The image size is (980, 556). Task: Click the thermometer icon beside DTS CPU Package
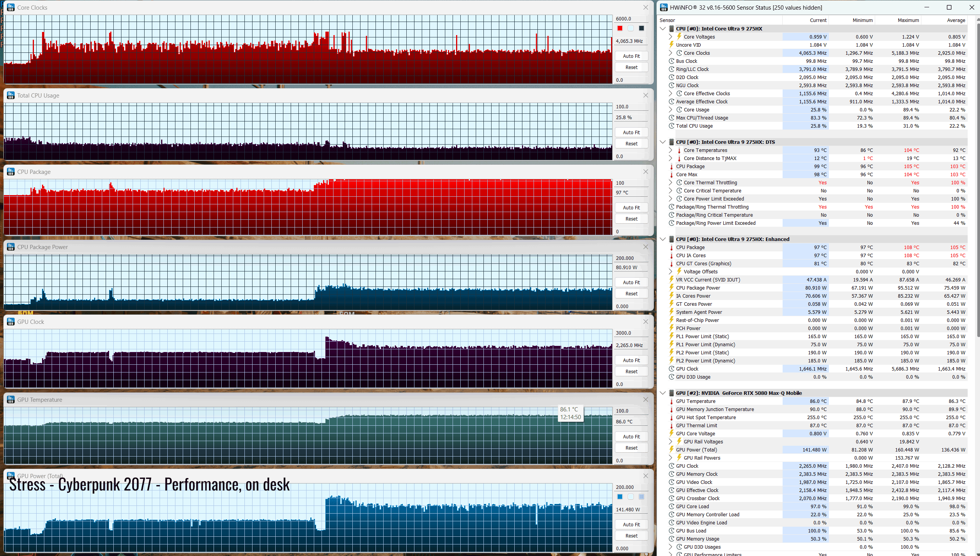point(671,167)
